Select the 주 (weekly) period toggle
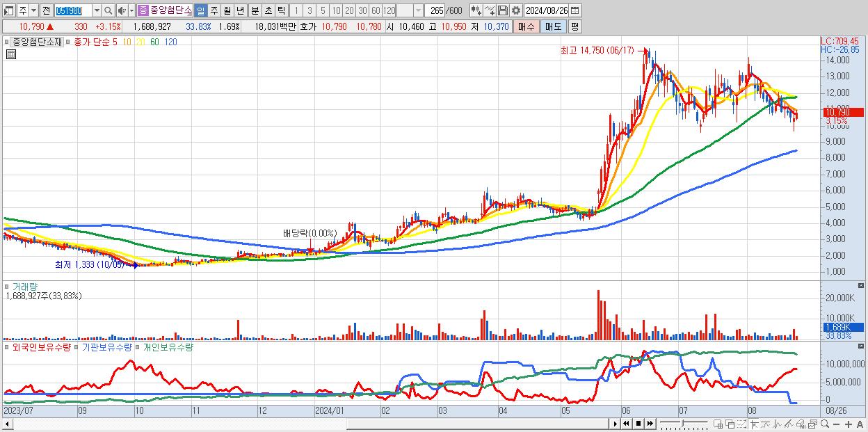This screenshot has width=868, height=432. click(x=214, y=10)
